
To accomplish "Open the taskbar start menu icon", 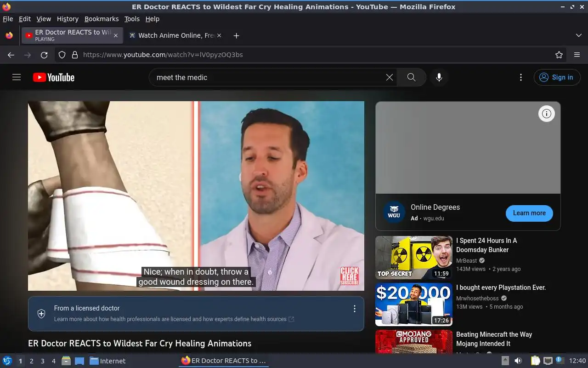I will 7,361.
